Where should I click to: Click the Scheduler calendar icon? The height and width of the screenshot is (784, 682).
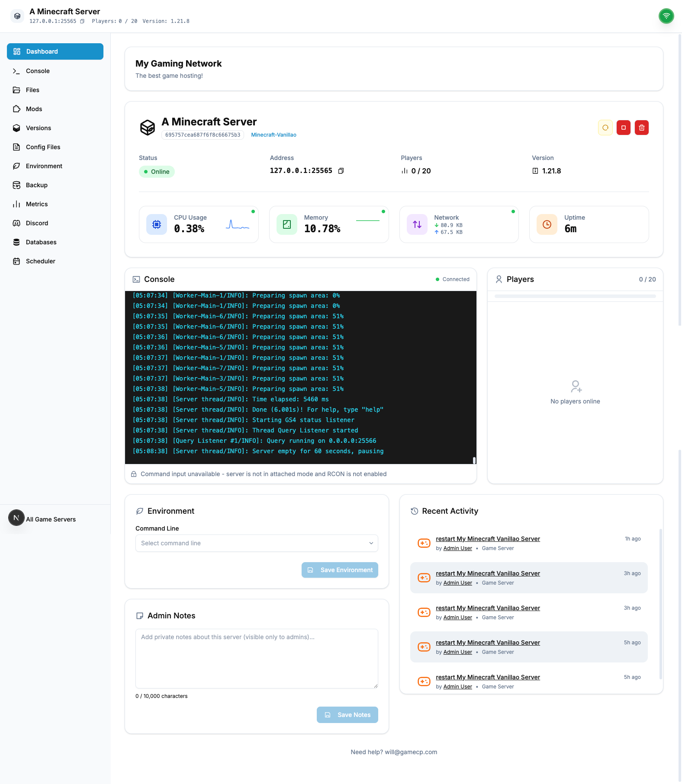coord(16,261)
